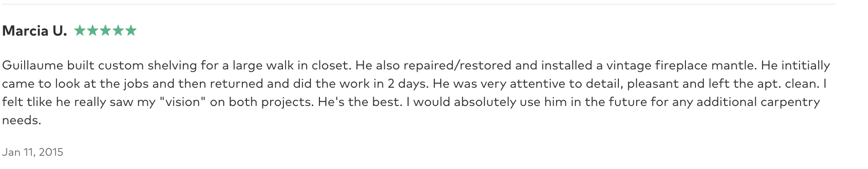Click the horizontal divider above the review
Image resolution: width=868 pixels, height=169 pixels.
[418, 4]
